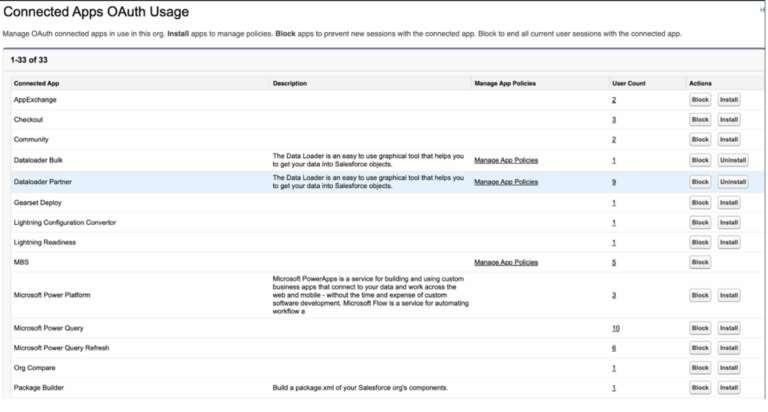The height and width of the screenshot is (412, 768).
Task: Select the Org Compare app name
Action: tap(34, 368)
